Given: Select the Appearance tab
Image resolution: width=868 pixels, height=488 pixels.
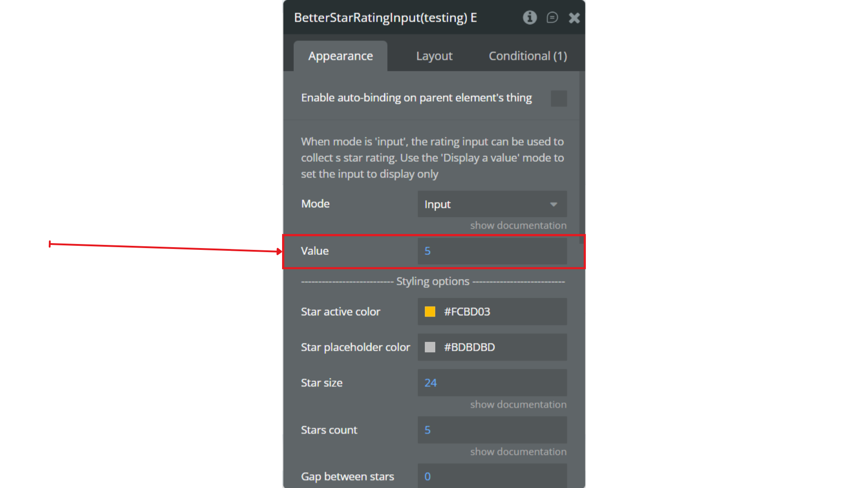Looking at the screenshot, I should (x=340, y=56).
